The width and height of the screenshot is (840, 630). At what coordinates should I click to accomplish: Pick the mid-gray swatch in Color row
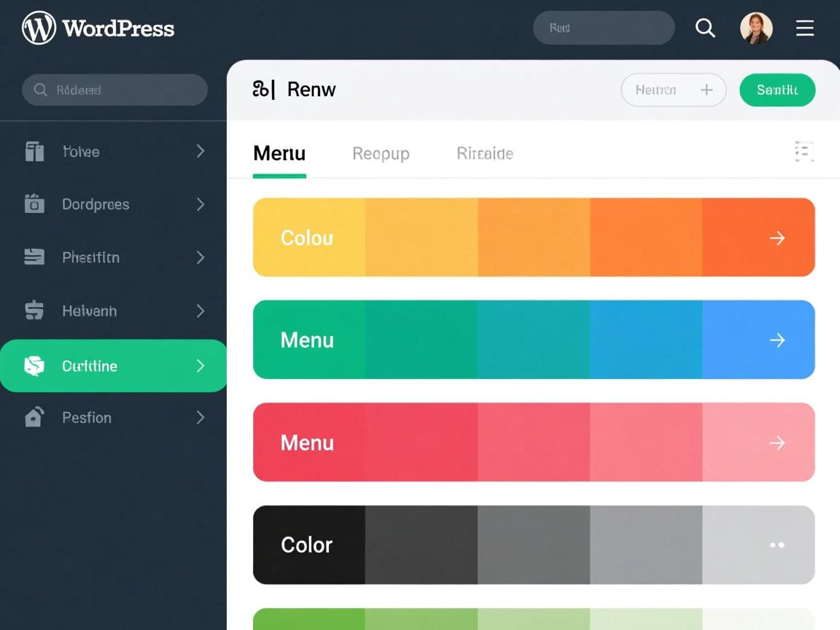click(534, 545)
